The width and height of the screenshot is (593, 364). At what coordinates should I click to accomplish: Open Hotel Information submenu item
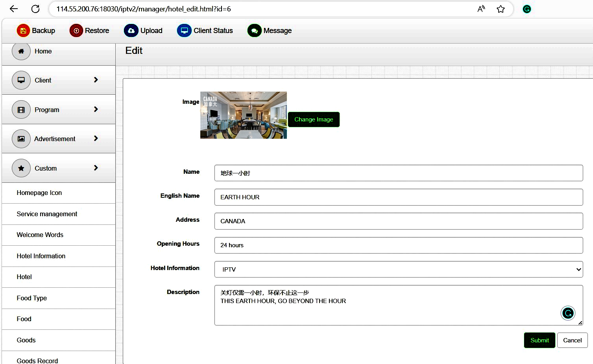coord(59,256)
